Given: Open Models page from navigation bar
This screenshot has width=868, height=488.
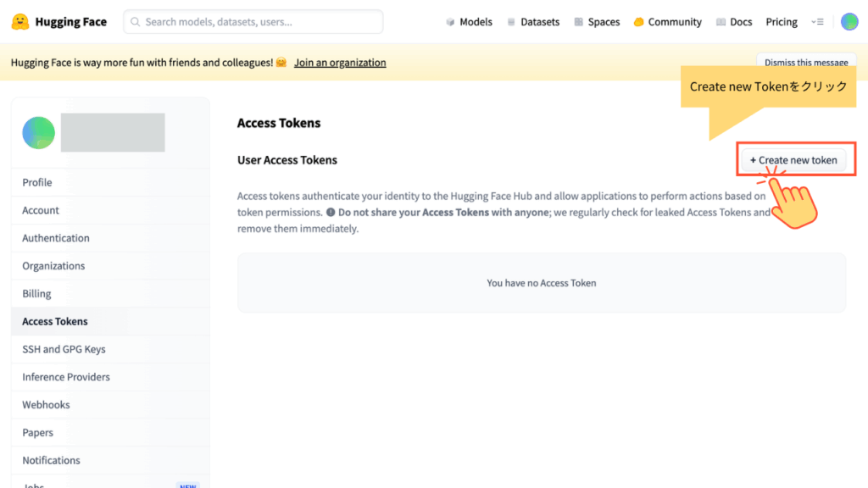Looking at the screenshot, I should point(469,22).
